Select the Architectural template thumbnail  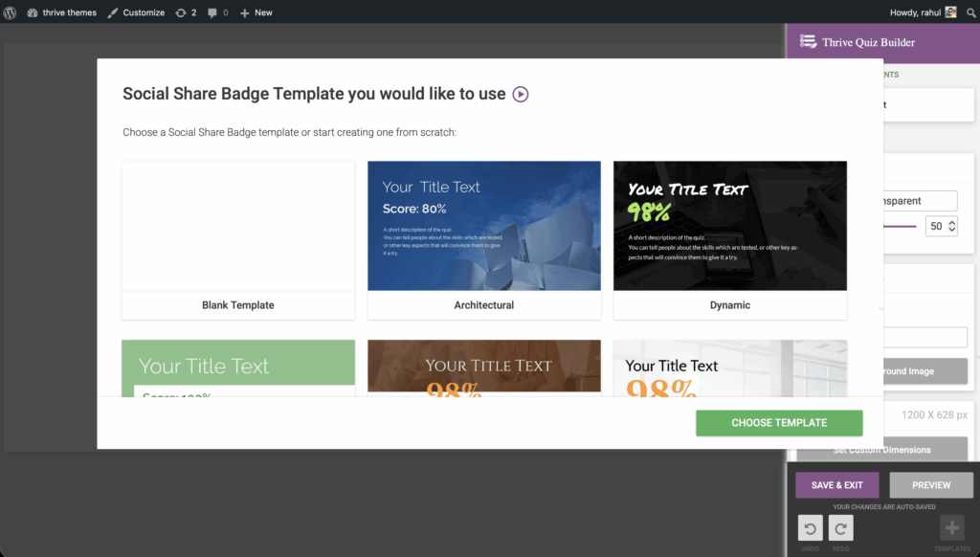(484, 227)
